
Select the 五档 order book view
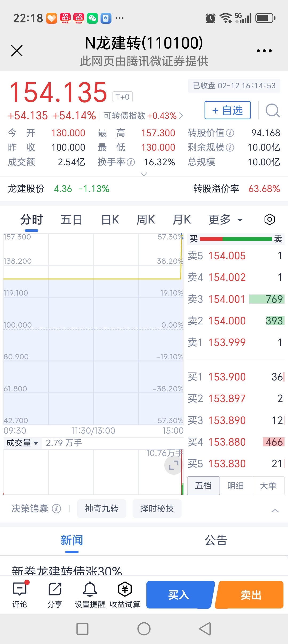203,486
